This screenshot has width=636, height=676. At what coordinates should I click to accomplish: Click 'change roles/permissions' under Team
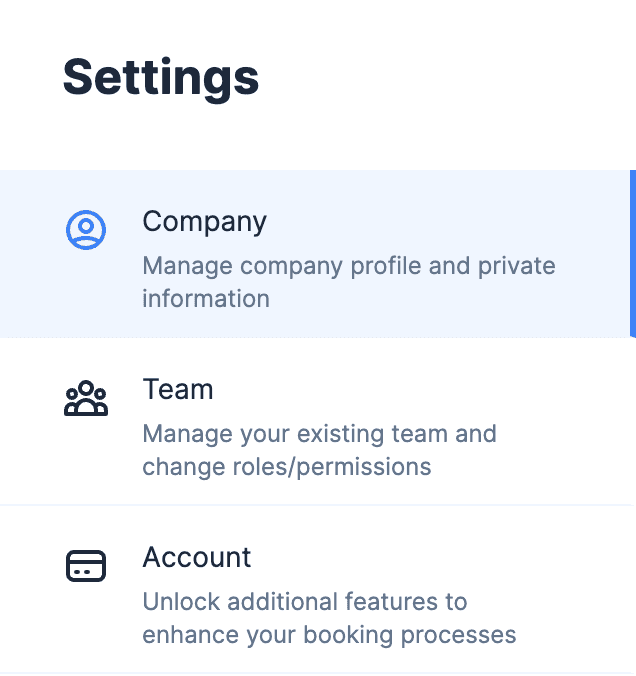(x=287, y=467)
